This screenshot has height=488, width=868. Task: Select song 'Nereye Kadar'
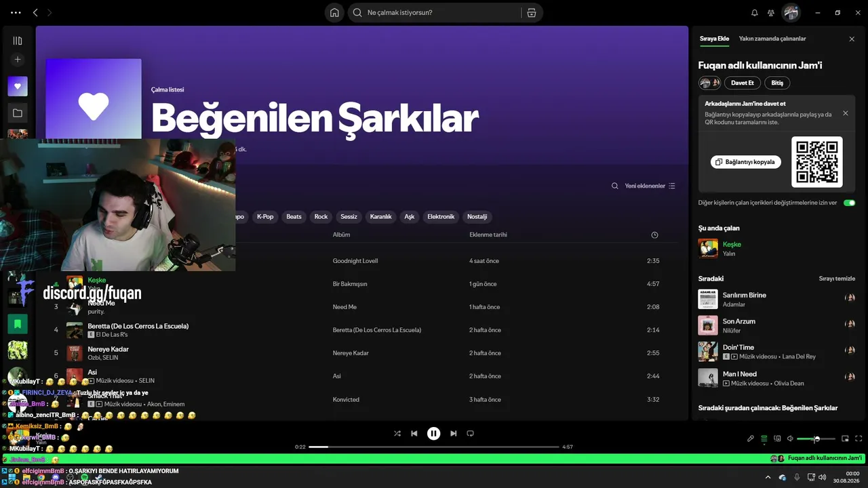(108, 349)
